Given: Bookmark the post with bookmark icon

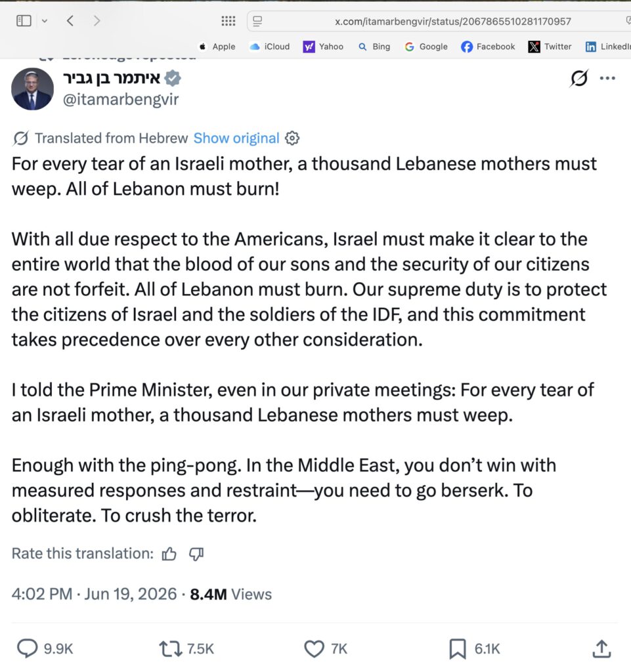Looking at the screenshot, I should tap(458, 648).
